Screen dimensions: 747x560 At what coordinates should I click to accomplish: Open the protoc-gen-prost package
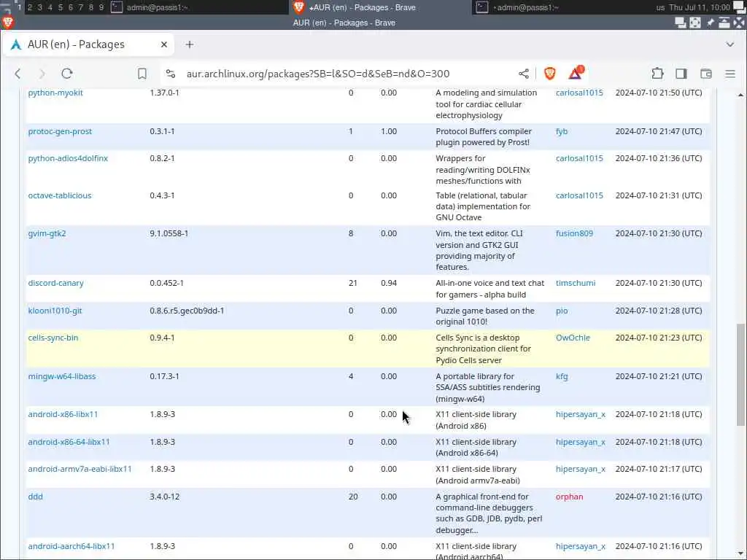click(x=60, y=131)
